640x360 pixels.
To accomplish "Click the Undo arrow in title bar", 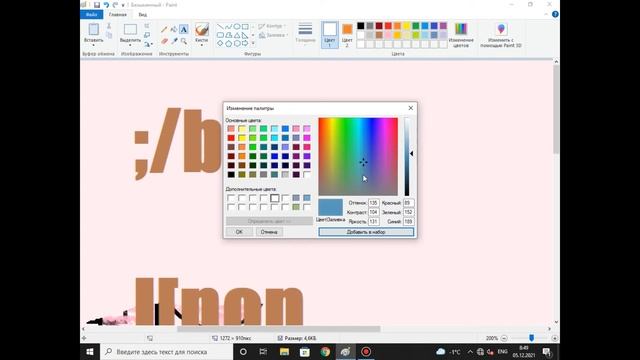I will click(106, 5).
